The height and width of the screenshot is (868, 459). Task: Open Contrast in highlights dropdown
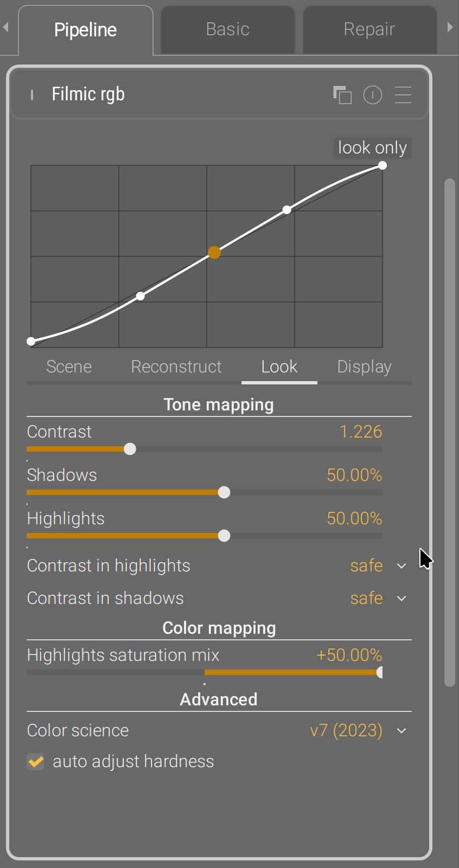click(x=401, y=566)
